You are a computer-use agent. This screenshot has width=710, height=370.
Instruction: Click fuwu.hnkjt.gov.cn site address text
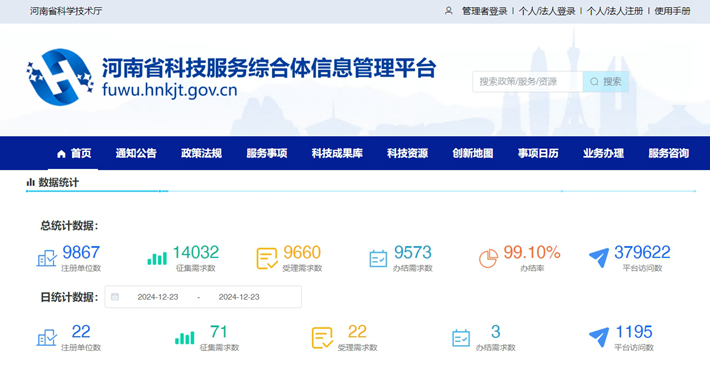(170, 90)
